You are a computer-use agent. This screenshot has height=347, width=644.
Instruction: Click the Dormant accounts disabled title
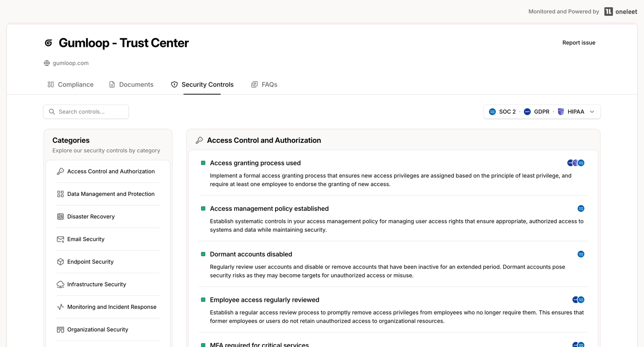pyautogui.click(x=251, y=254)
